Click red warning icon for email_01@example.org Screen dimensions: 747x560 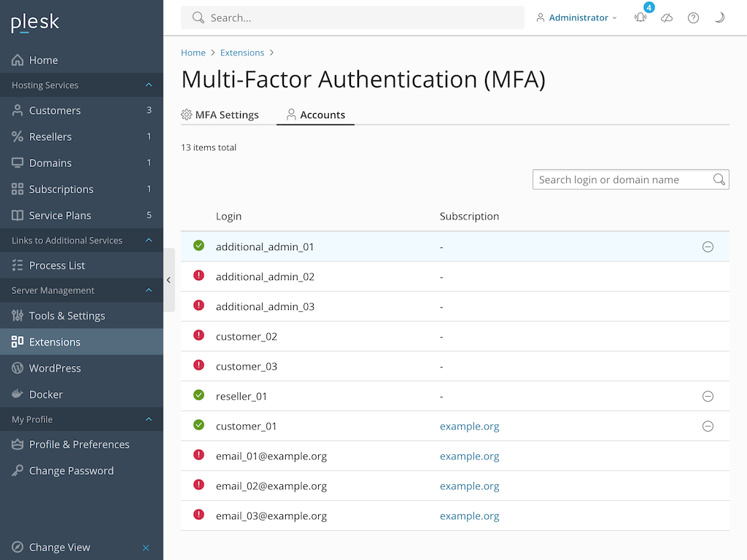198,455
